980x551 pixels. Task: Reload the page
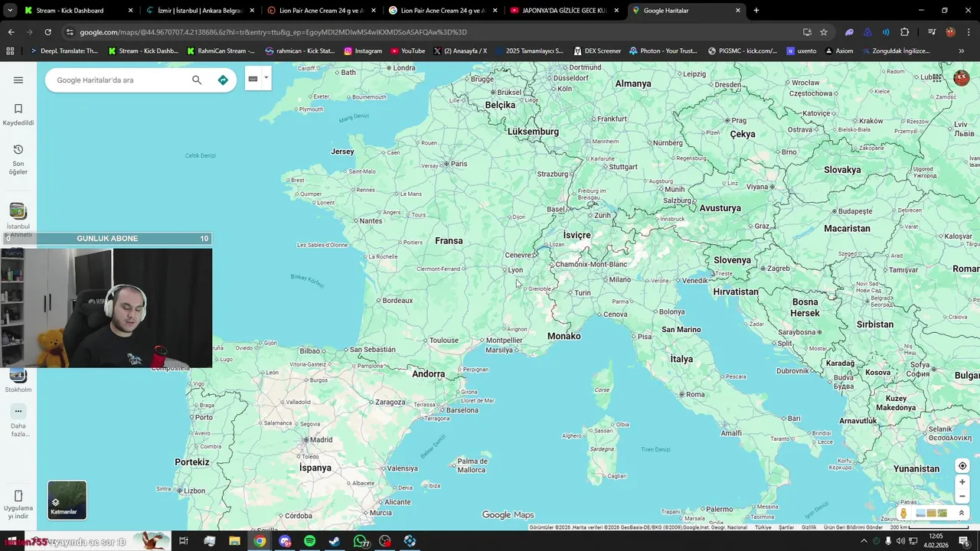pos(47,32)
